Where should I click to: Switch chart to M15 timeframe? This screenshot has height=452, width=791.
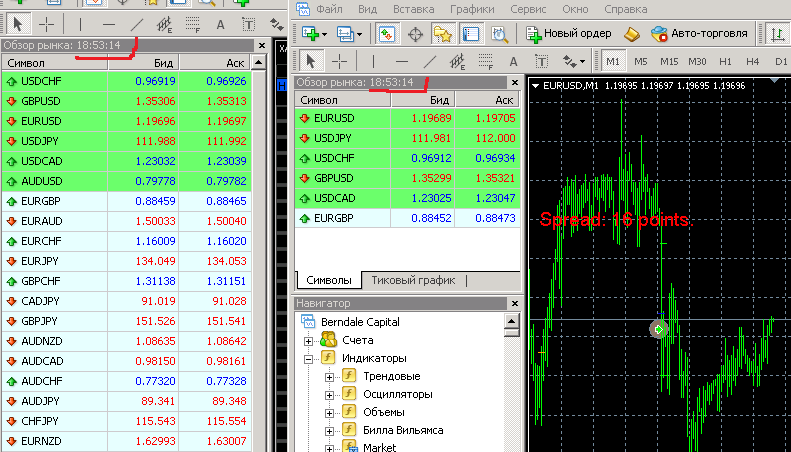tap(669, 62)
